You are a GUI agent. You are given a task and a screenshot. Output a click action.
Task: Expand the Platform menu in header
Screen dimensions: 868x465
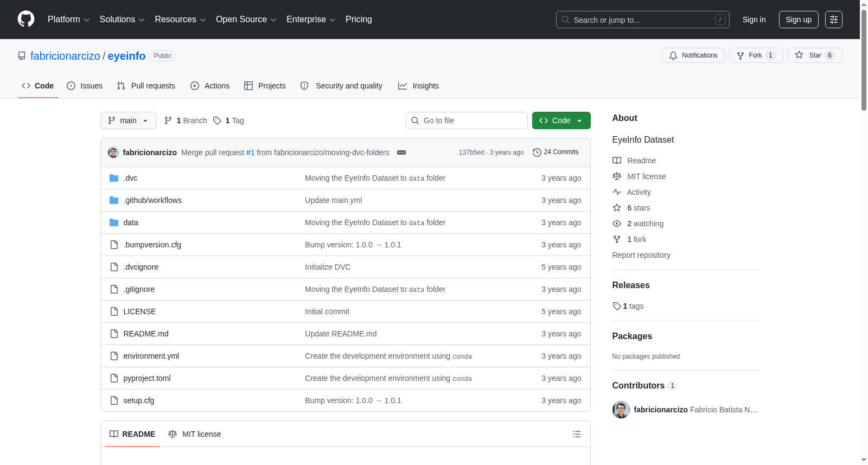coord(68,20)
